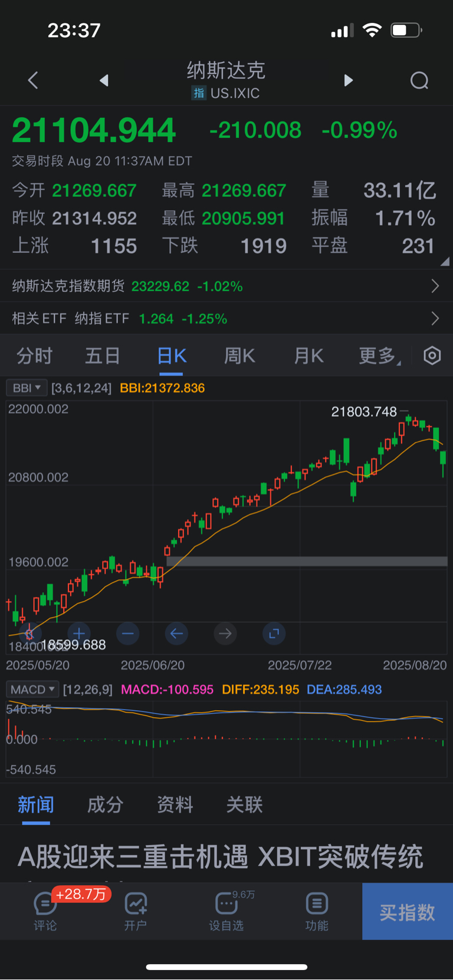The width and height of the screenshot is (453, 980).
Task: Tap futures price 23229.62
Action: pyautogui.click(x=160, y=286)
